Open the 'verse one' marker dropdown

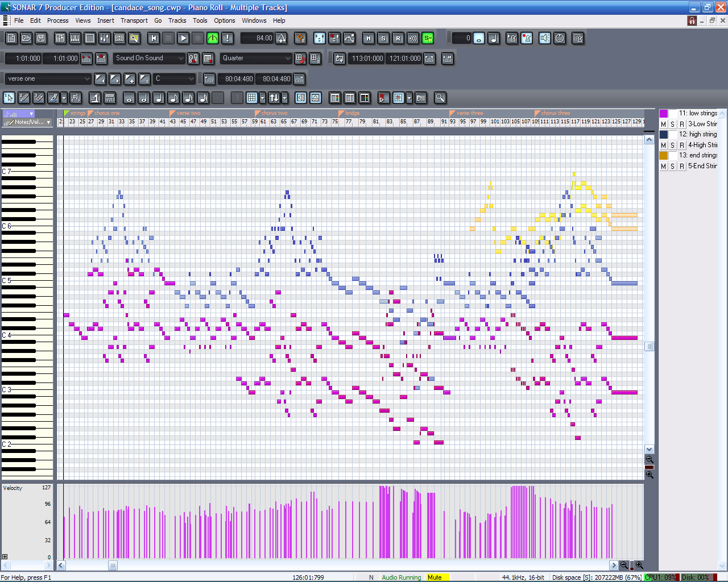click(48, 79)
